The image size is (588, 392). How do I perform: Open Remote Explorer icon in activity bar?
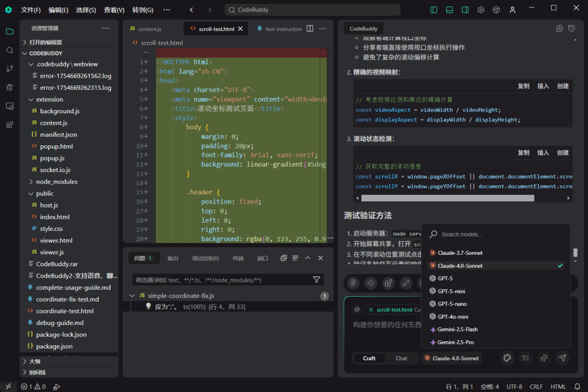click(10, 106)
